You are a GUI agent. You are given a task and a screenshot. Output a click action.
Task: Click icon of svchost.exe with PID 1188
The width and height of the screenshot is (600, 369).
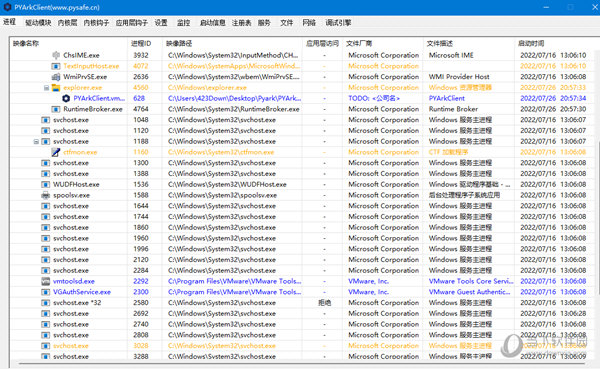click(x=46, y=141)
